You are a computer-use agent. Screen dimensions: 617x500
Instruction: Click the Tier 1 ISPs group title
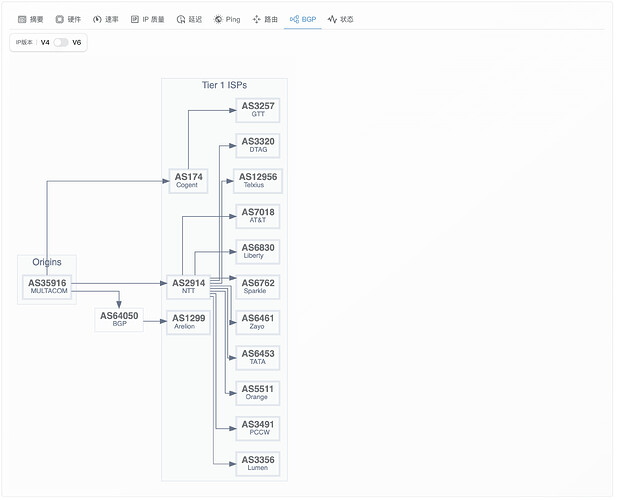click(224, 85)
